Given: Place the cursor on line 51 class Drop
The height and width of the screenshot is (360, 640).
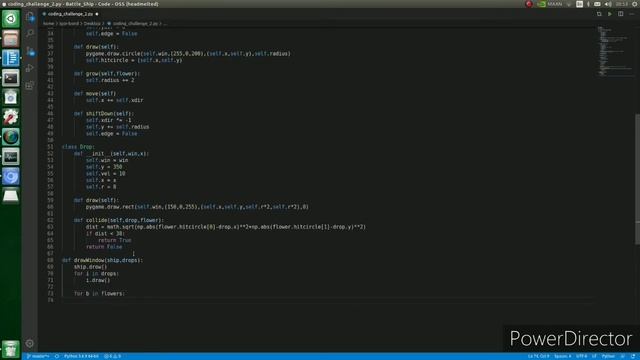Looking at the screenshot, I should (78, 147).
